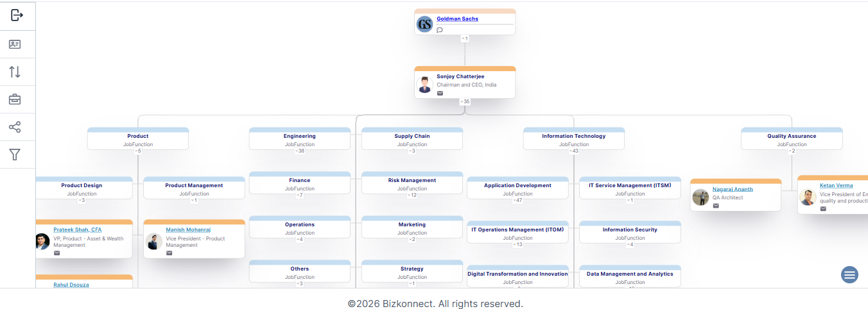This screenshot has height=309, width=868.
Task: Click Nagaraj Ananth's profile photo
Action: pos(700,197)
